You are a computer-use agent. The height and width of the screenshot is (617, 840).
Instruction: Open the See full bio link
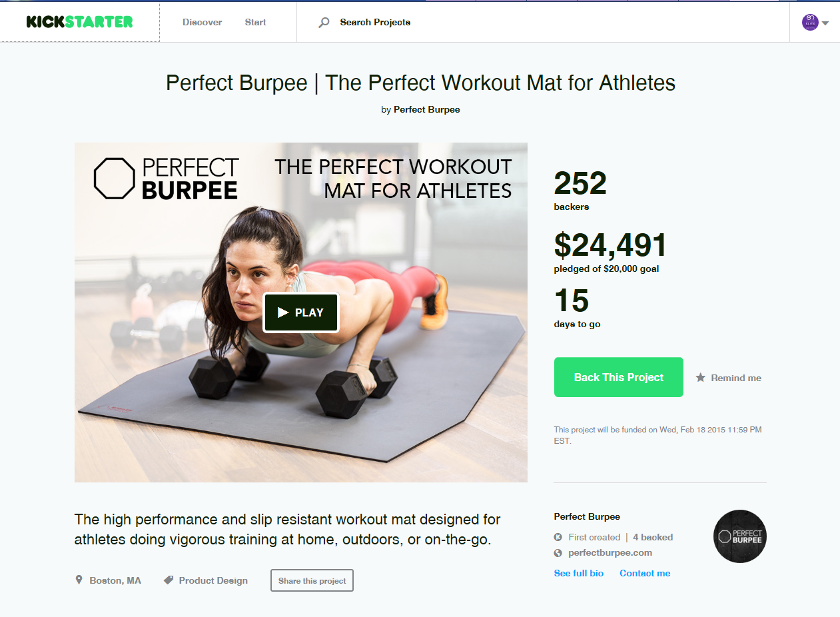point(579,573)
